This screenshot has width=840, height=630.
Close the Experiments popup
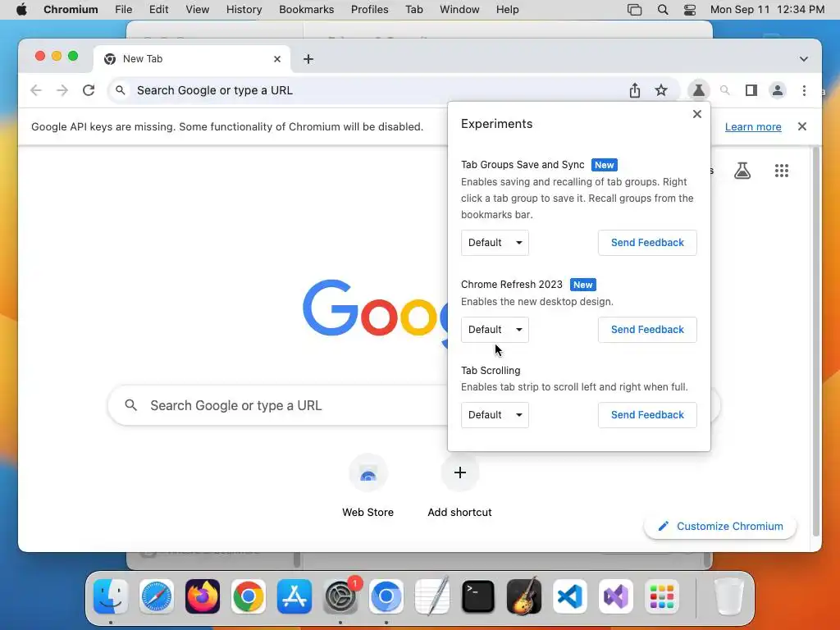(697, 114)
